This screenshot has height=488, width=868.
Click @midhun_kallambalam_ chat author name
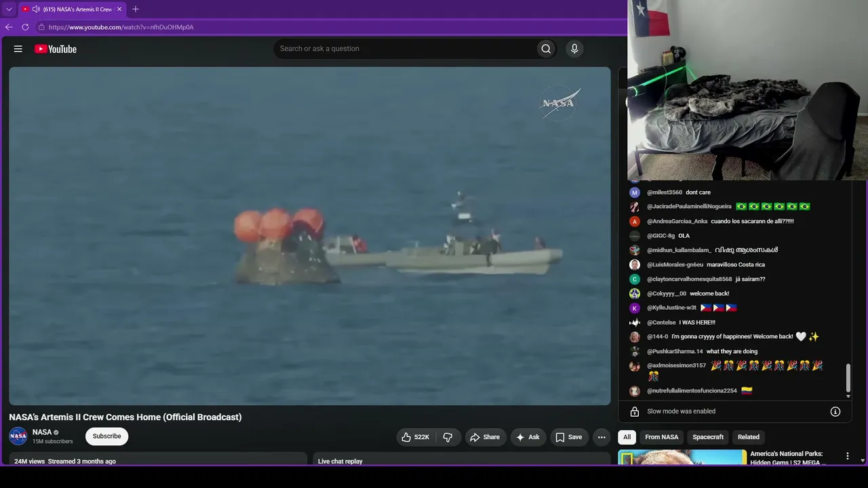click(x=679, y=250)
